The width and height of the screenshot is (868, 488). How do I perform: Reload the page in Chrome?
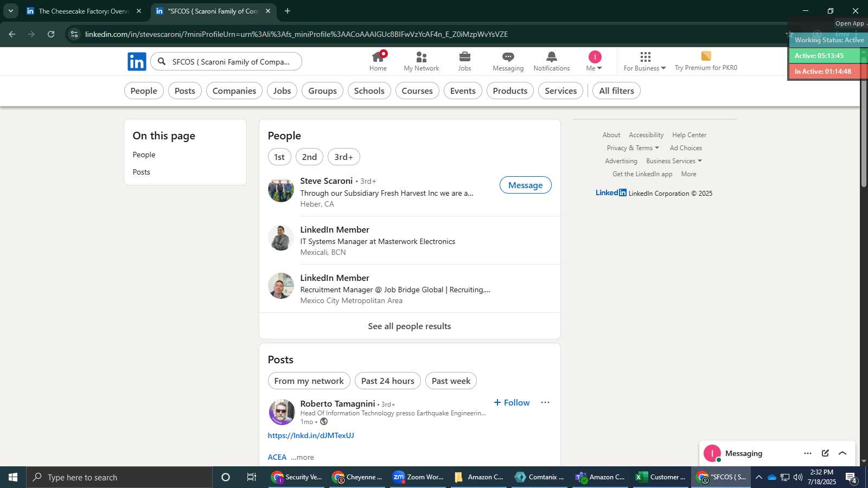click(x=51, y=34)
